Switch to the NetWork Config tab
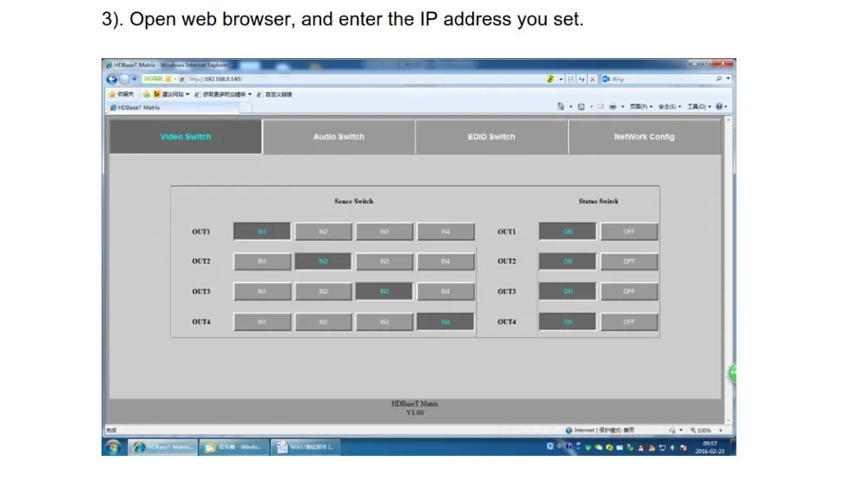This screenshot has width=868, height=482. pyautogui.click(x=644, y=137)
